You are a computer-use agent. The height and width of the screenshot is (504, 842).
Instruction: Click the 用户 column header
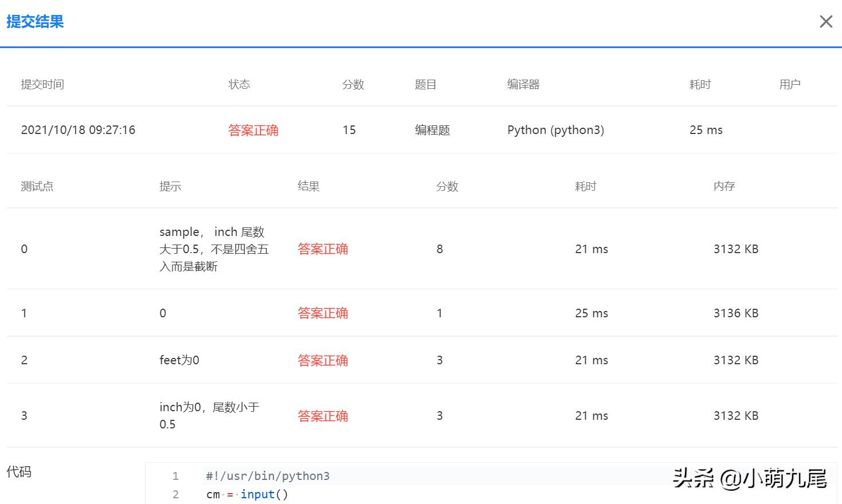(790, 84)
